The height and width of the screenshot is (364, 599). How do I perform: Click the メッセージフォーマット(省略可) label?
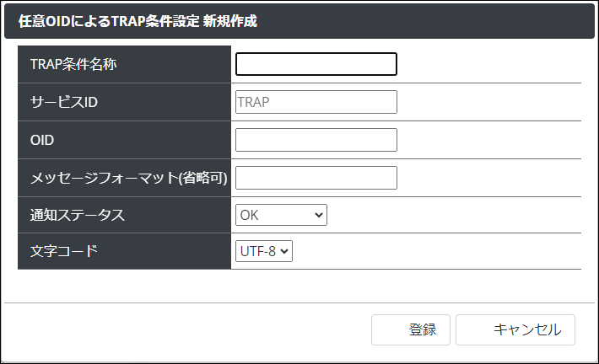click(x=129, y=178)
